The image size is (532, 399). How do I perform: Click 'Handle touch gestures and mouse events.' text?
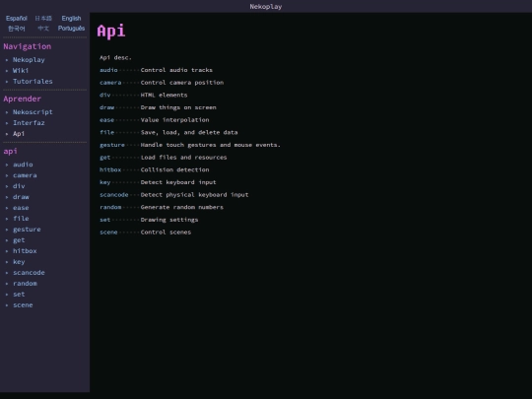[211, 145]
